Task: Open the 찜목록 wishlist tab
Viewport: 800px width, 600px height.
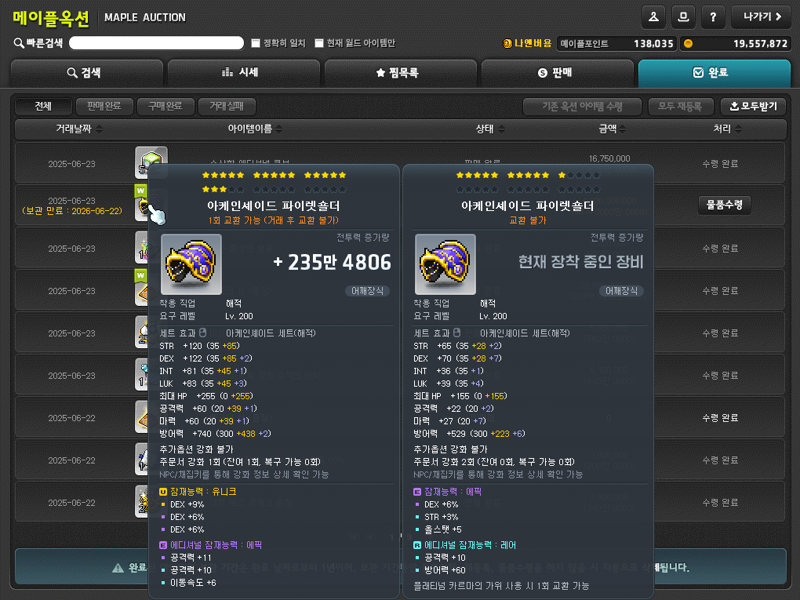Action: pos(401,73)
